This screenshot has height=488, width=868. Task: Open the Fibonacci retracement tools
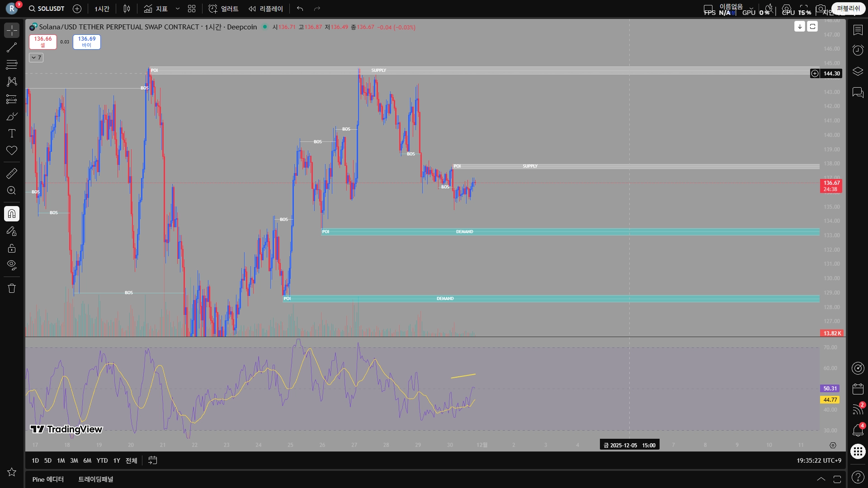point(12,65)
